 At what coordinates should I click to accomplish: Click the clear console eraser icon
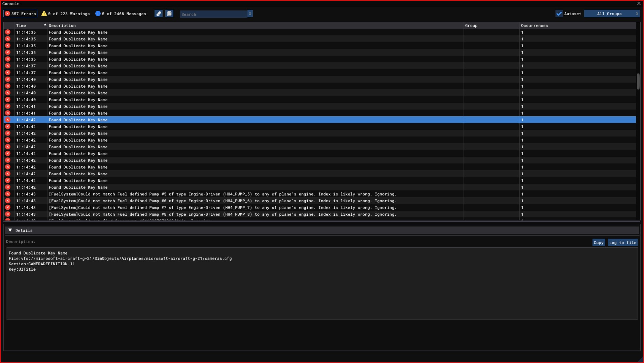[x=159, y=13]
